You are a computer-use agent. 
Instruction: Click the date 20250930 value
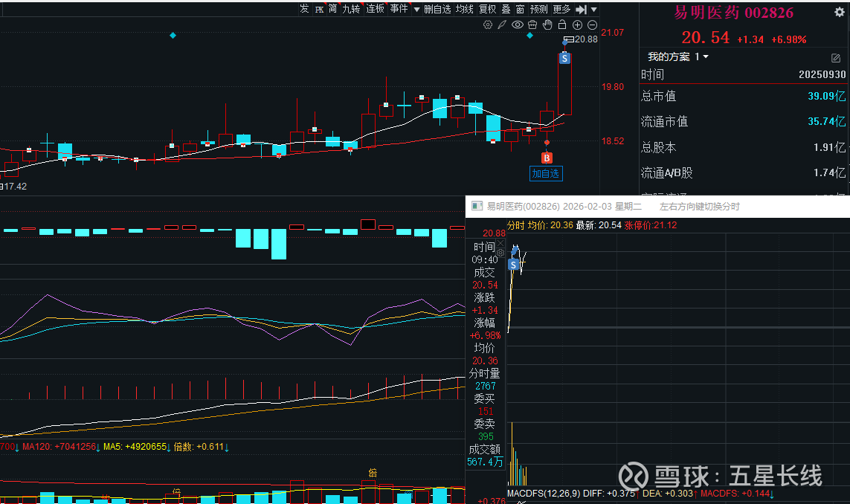click(x=822, y=75)
